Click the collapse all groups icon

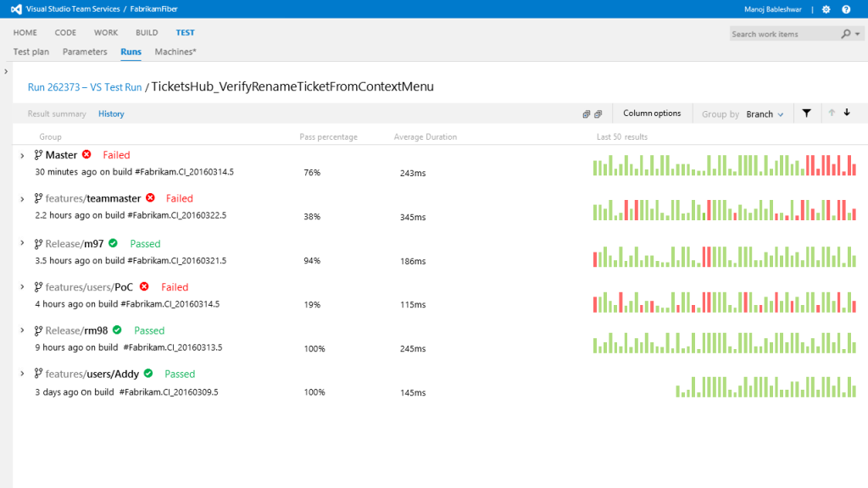(598, 114)
